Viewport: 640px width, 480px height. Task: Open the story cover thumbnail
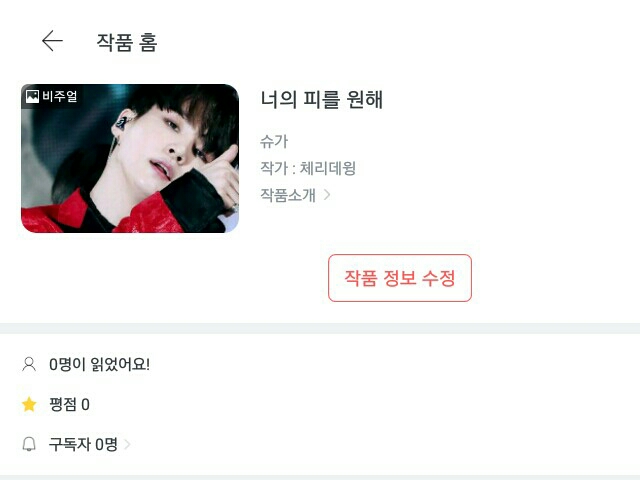130,158
